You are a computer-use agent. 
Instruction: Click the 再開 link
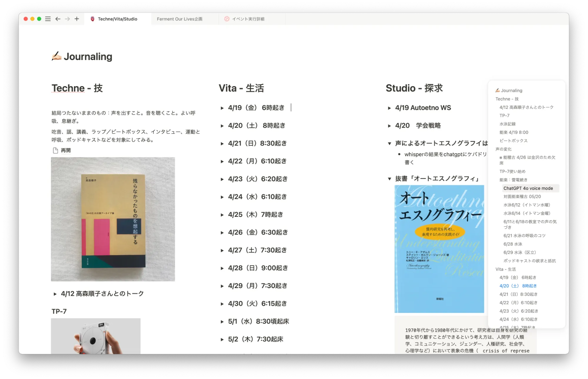pyautogui.click(x=66, y=150)
